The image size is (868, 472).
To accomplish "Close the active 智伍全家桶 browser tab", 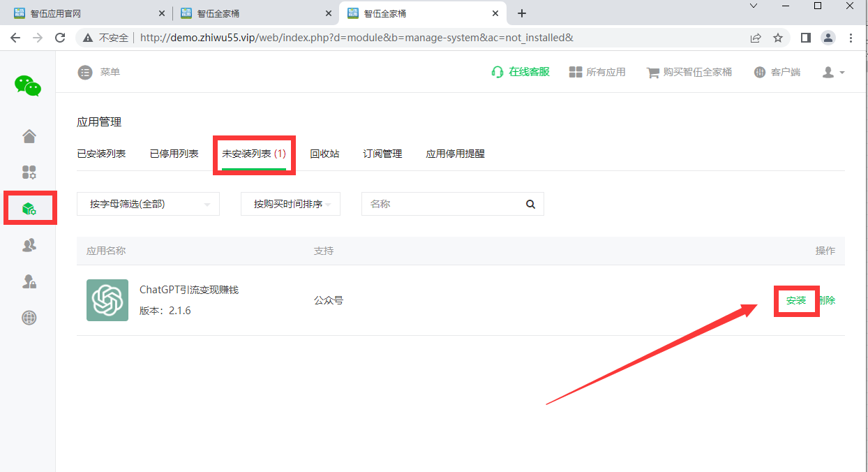I will click(x=495, y=13).
